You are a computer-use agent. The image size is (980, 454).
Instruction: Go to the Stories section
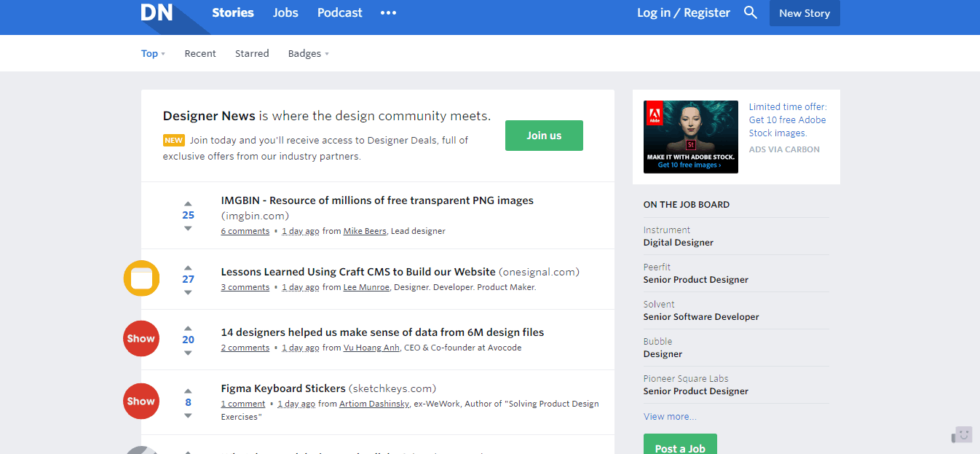(x=233, y=12)
